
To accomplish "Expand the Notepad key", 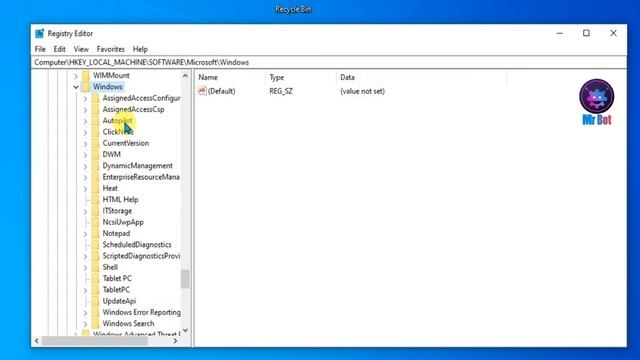I will (x=85, y=234).
